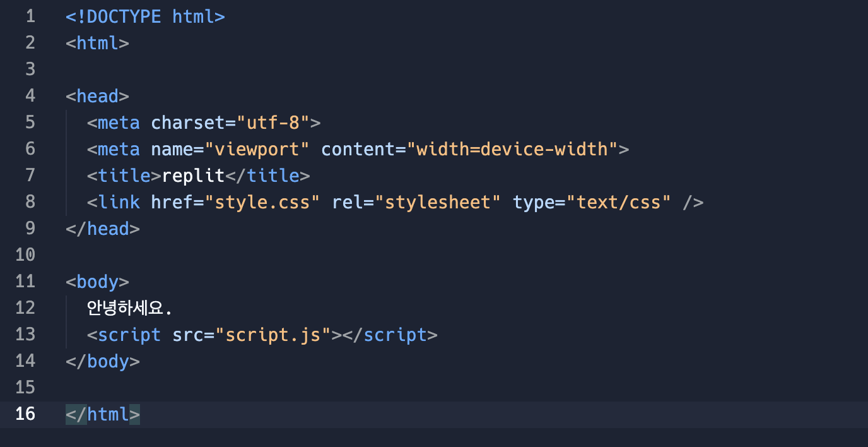Click the "utf-8" charset value
The image size is (868, 447).
click(273, 122)
